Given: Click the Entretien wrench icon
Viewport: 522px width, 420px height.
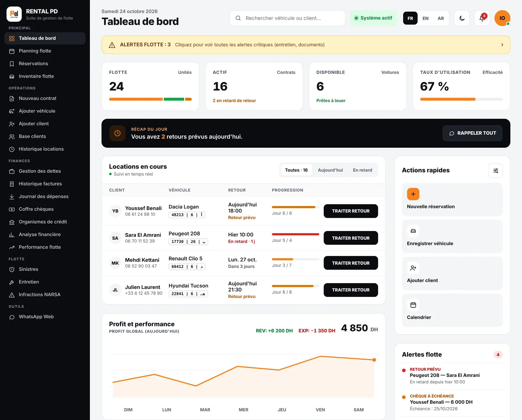Looking at the screenshot, I should (x=12, y=282).
